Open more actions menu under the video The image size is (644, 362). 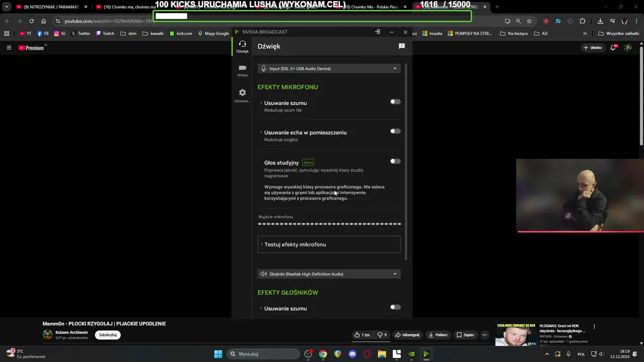click(485, 335)
